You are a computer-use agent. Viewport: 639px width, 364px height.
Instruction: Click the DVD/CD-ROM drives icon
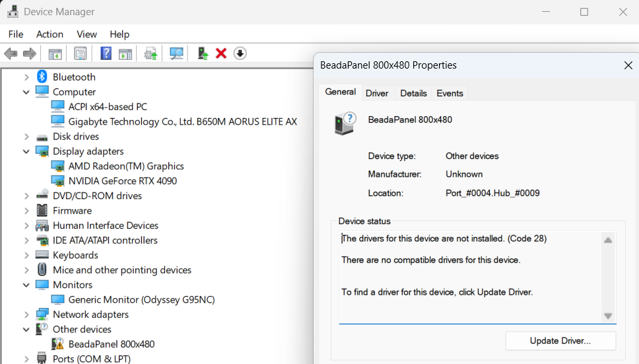pyautogui.click(x=42, y=195)
